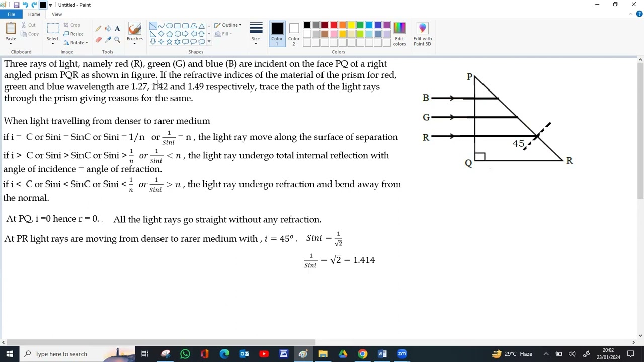
Task: Choose the Five-point star shape
Action: click(169, 42)
